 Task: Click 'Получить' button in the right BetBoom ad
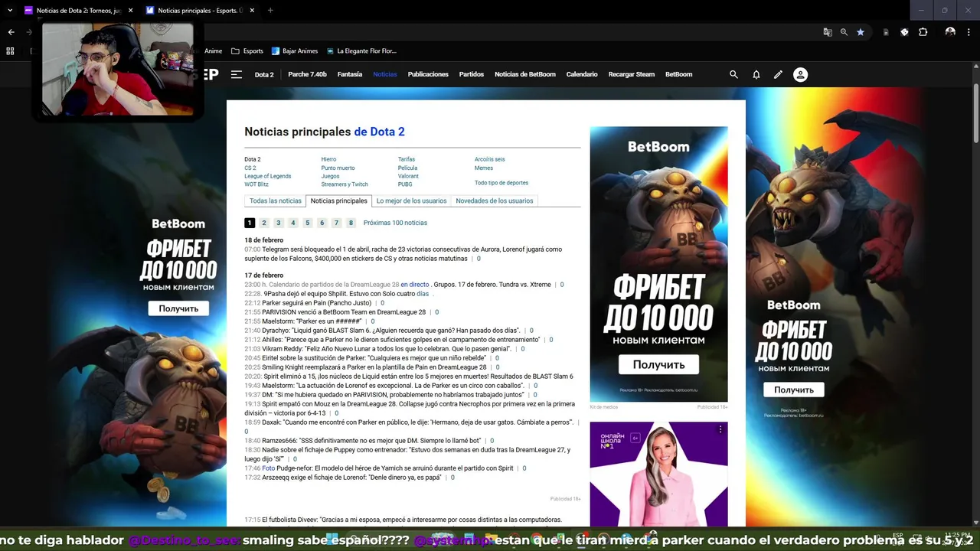click(793, 390)
